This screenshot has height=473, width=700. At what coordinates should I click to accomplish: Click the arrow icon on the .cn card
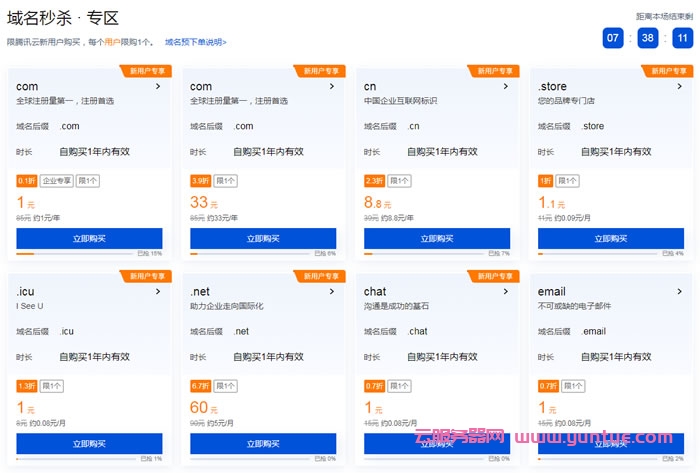click(506, 87)
